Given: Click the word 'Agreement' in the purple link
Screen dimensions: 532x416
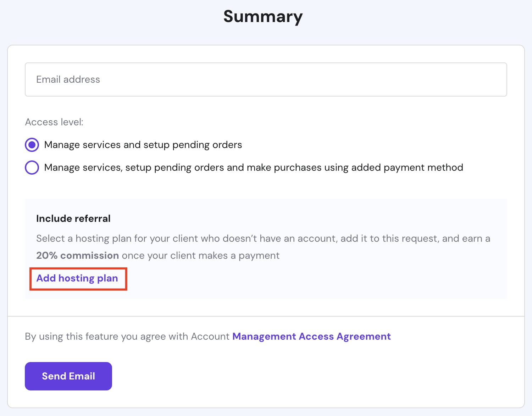Looking at the screenshot, I should click(364, 336).
